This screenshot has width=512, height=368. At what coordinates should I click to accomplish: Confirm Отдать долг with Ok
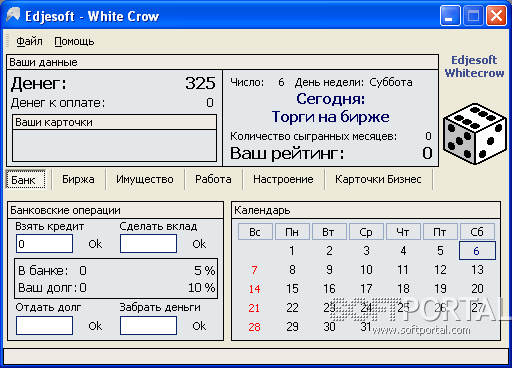95,326
